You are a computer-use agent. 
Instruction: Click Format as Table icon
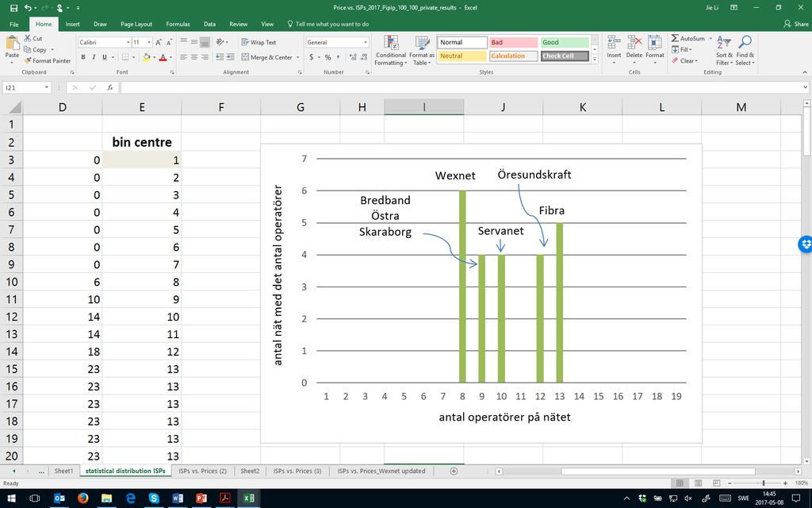pyautogui.click(x=422, y=43)
